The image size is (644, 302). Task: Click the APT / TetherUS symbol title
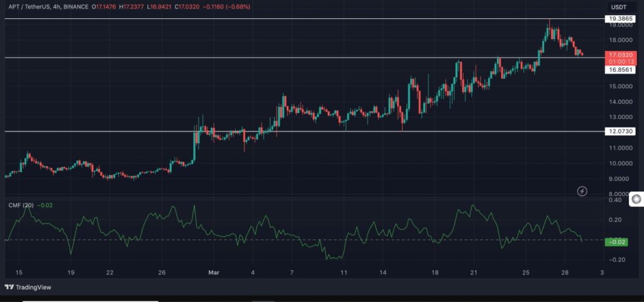[x=30, y=8]
